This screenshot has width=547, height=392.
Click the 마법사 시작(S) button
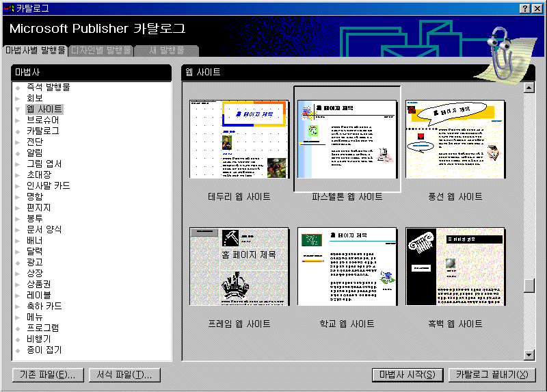(x=408, y=375)
